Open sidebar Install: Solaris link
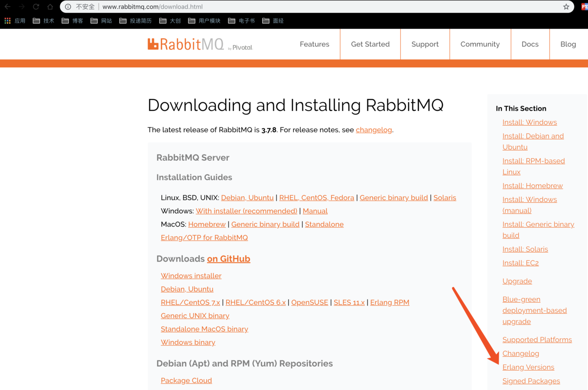Viewport: 588px width, 390px height. tap(525, 249)
